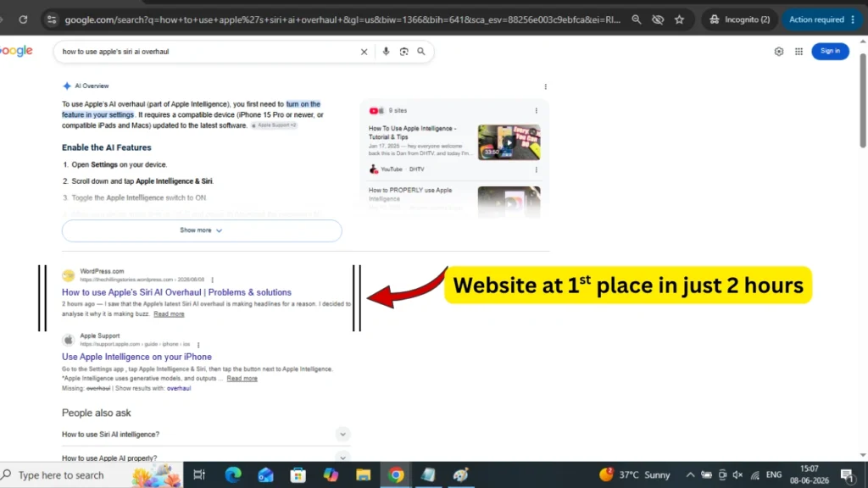Open File Explorer from taskbar
This screenshot has width=868, height=488.
(363, 474)
